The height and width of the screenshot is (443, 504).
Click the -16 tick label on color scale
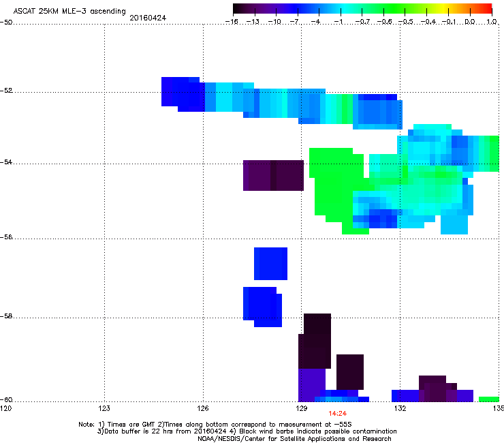pyautogui.click(x=232, y=22)
